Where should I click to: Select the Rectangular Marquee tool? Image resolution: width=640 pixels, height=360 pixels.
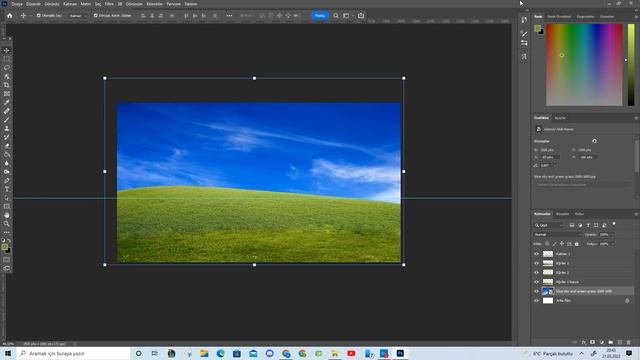(x=7, y=59)
